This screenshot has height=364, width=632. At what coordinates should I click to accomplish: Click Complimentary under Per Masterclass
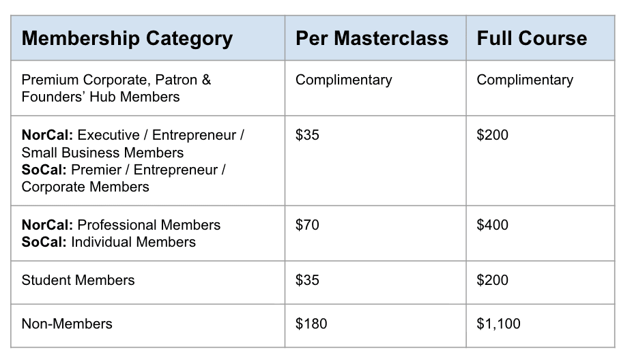click(x=343, y=80)
